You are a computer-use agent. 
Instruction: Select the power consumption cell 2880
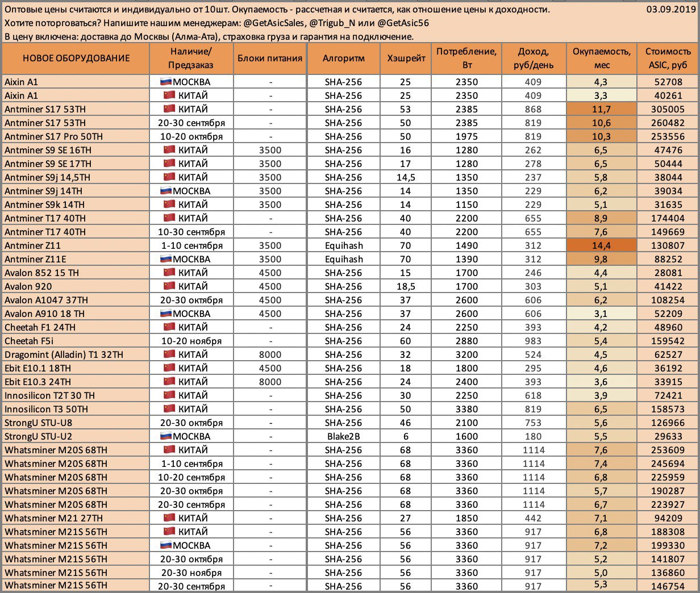[466, 341]
